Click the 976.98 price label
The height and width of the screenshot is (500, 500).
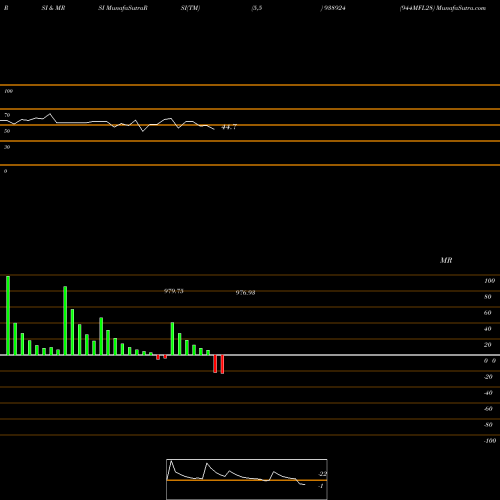(x=245, y=293)
